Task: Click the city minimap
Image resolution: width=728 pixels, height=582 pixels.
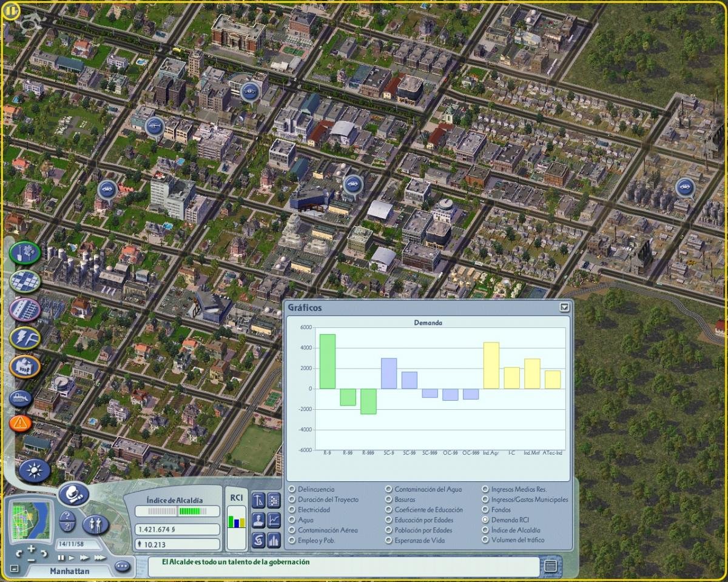Action: [x=32, y=520]
